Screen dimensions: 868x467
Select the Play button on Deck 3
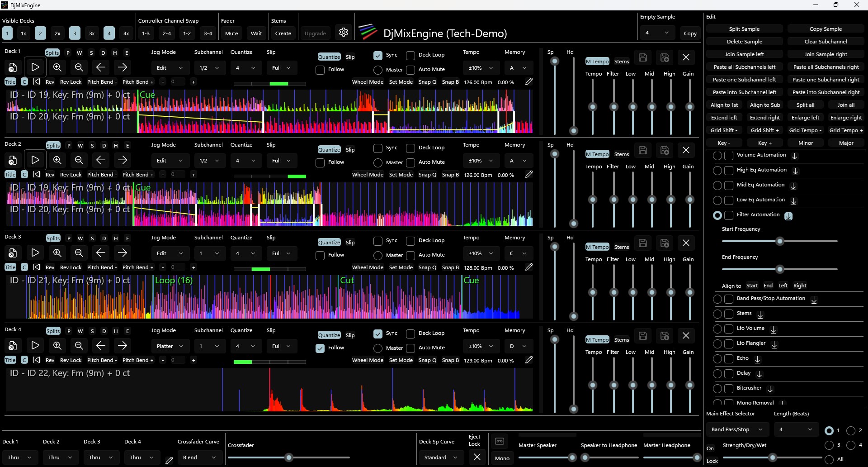pos(35,253)
